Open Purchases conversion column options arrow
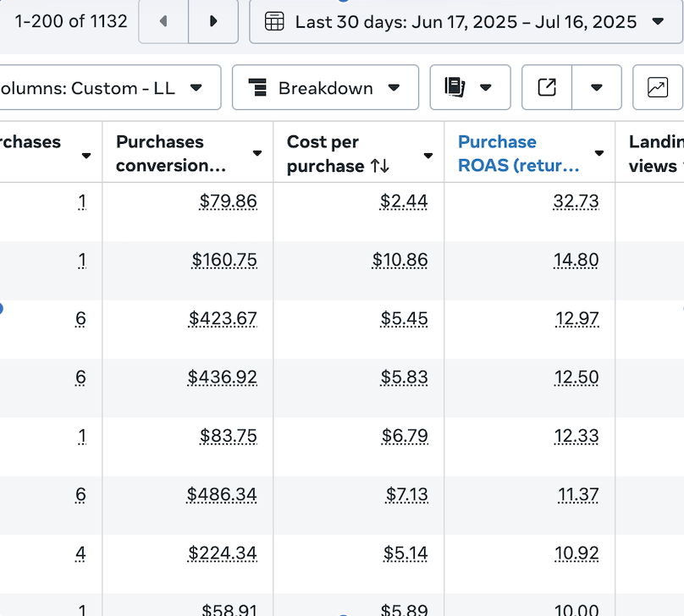The width and height of the screenshot is (684, 616). tap(257, 154)
